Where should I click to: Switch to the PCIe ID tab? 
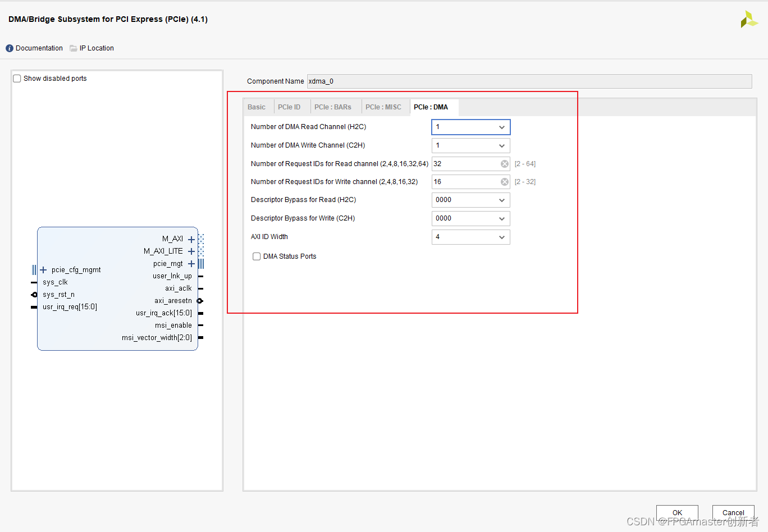pyautogui.click(x=289, y=107)
